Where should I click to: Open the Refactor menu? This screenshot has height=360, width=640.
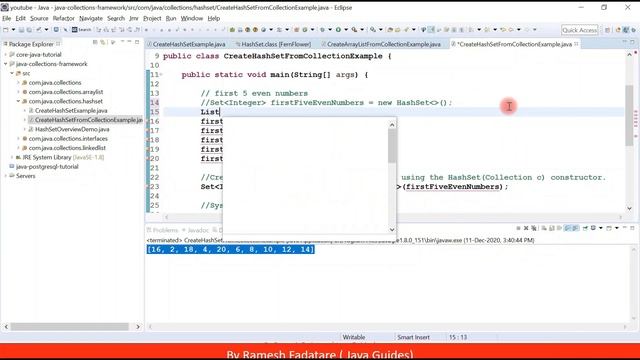(x=64, y=18)
